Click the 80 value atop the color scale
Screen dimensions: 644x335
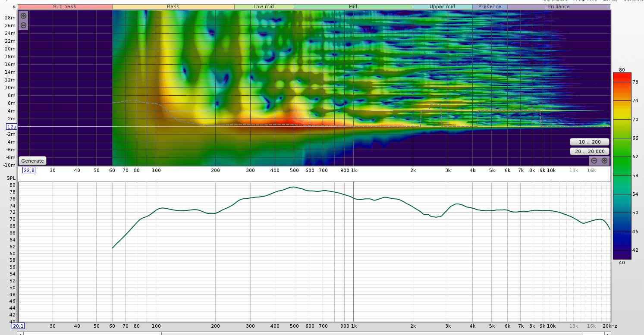point(622,70)
